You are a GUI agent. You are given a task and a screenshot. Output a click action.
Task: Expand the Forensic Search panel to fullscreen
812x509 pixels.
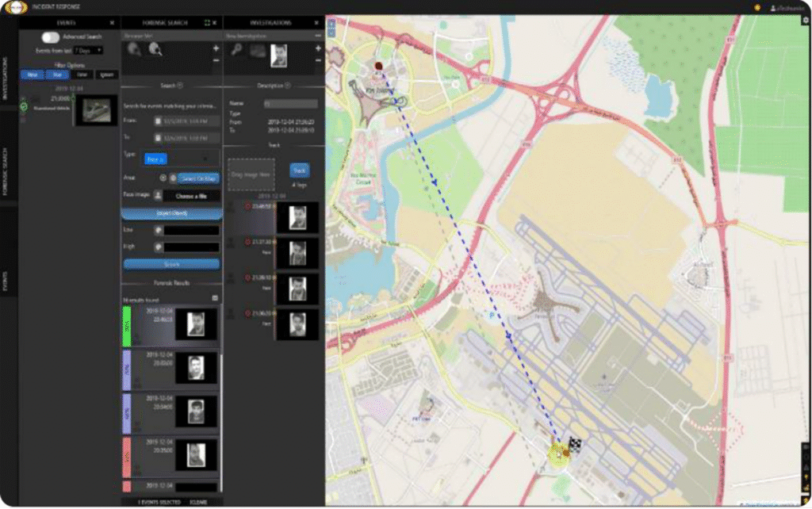(205, 23)
